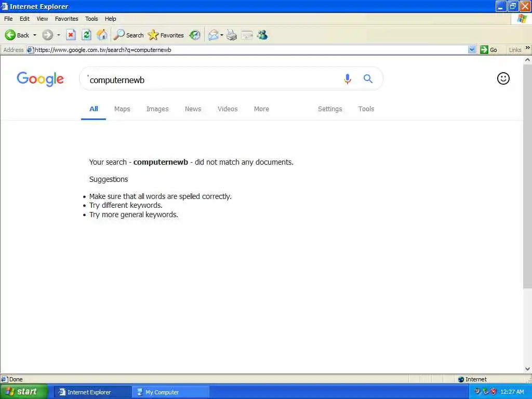
Task: Open the Tools menu in menu bar
Action: point(91,19)
